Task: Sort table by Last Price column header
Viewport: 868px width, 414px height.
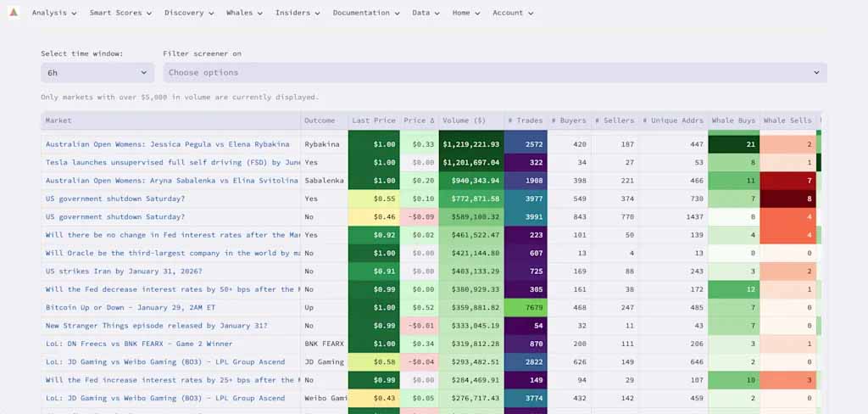Action: (374, 120)
